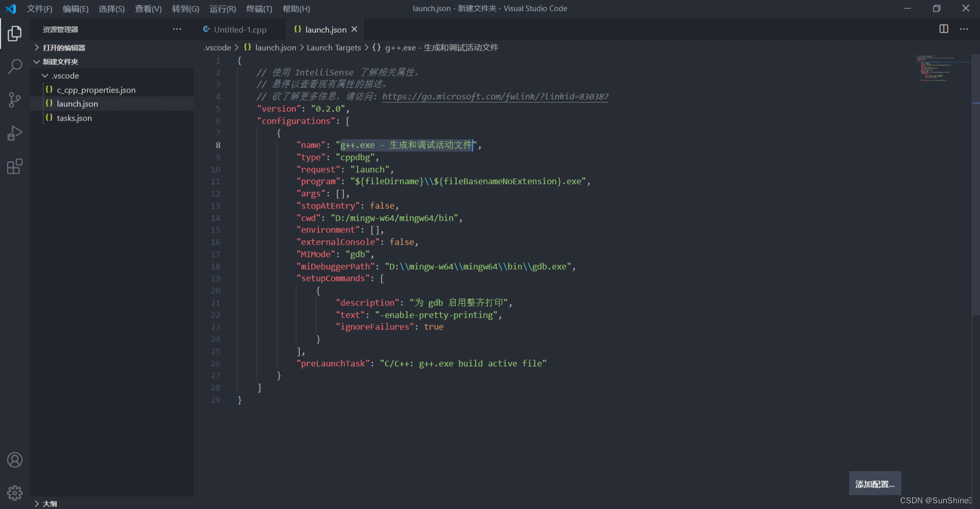Open Explorer panel more actions ellipsis

(177, 29)
